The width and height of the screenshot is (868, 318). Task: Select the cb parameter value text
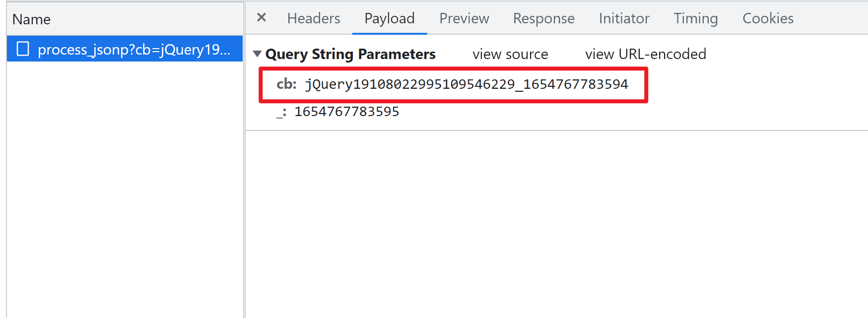467,84
